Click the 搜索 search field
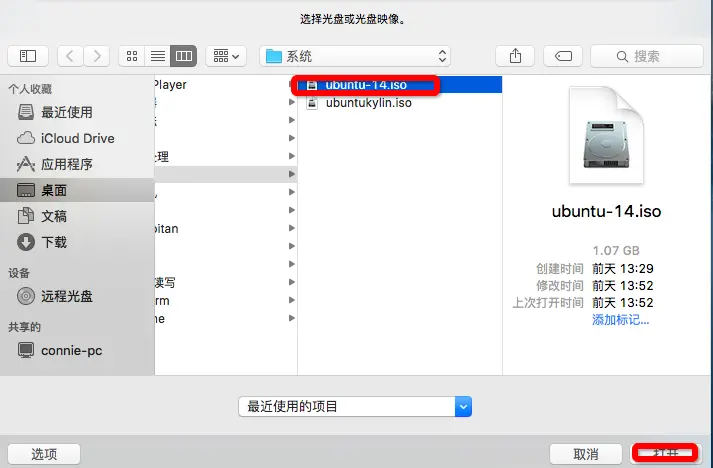This screenshot has width=713, height=468. [x=647, y=56]
